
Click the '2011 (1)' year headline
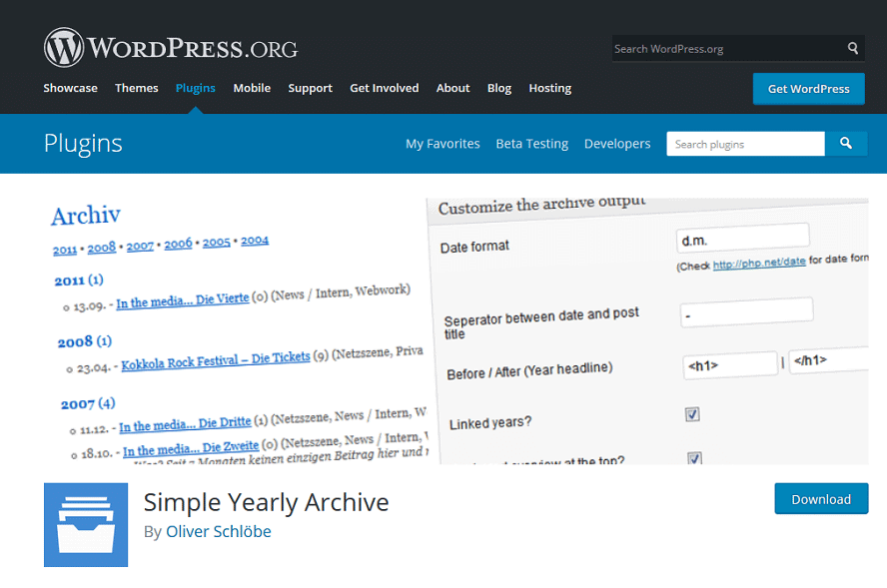[x=79, y=280]
